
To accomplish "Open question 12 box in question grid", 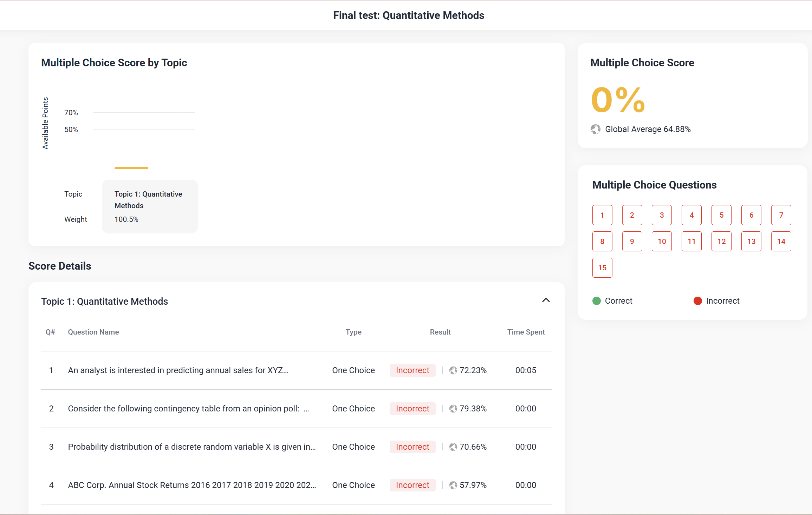I will [x=721, y=242].
